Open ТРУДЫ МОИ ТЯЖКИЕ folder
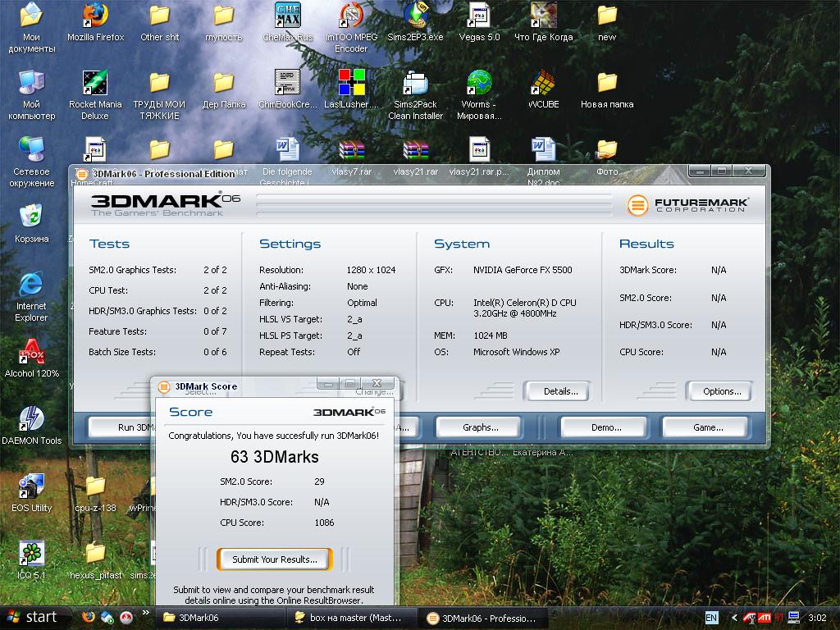The image size is (840, 630). [x=159, y=95]
